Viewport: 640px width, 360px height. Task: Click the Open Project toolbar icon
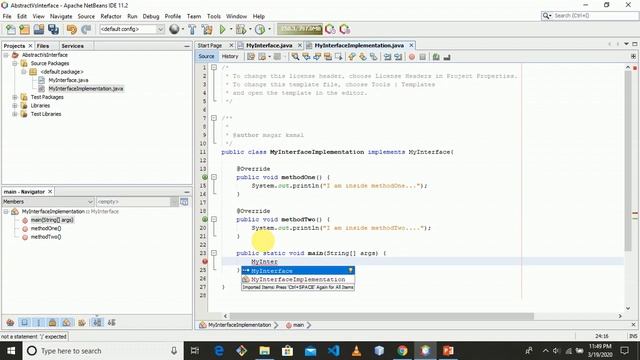(39, 29)
